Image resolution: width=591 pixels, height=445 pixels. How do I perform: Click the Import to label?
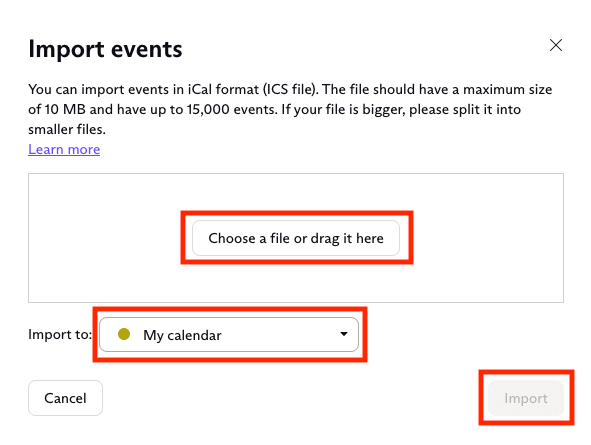click(60, 335)
